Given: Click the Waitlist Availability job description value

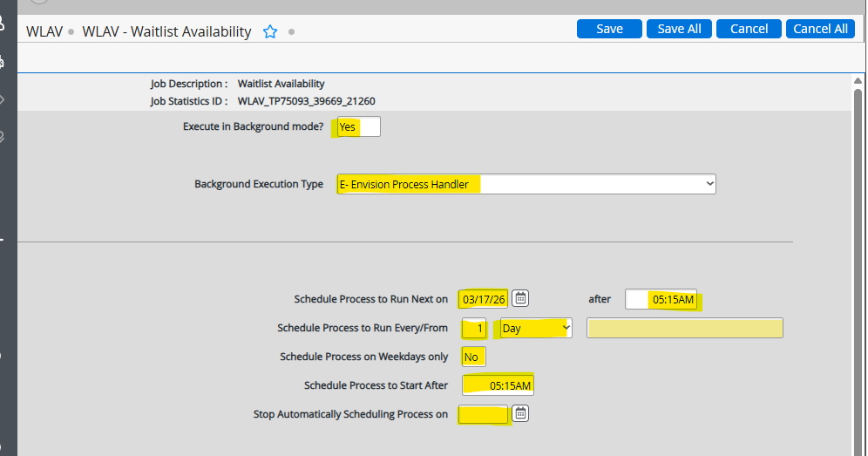Looking at the screenshot, I should 281,84.
